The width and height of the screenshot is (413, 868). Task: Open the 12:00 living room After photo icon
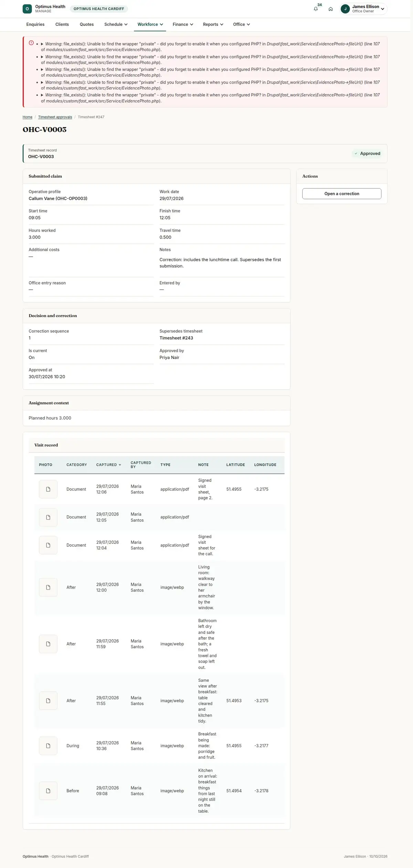click(48, 587)
